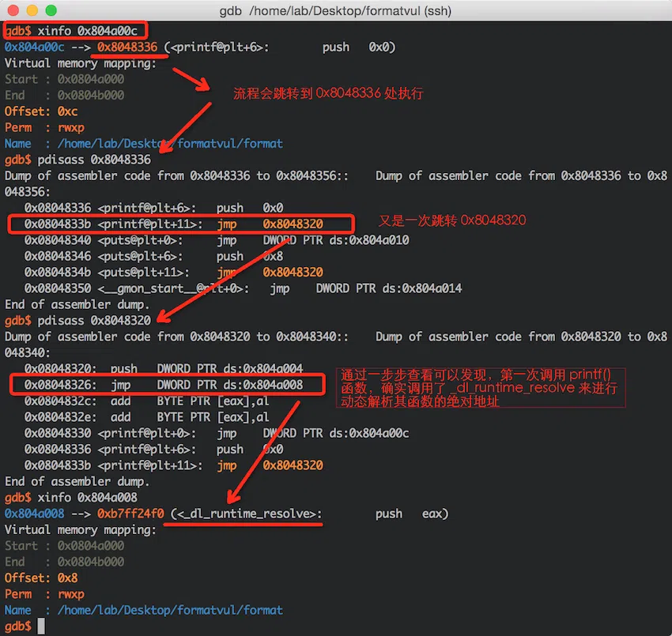672x636 pixels.
Task: Click the underlined orange address 0x8048336
Action: pos(127,47)
